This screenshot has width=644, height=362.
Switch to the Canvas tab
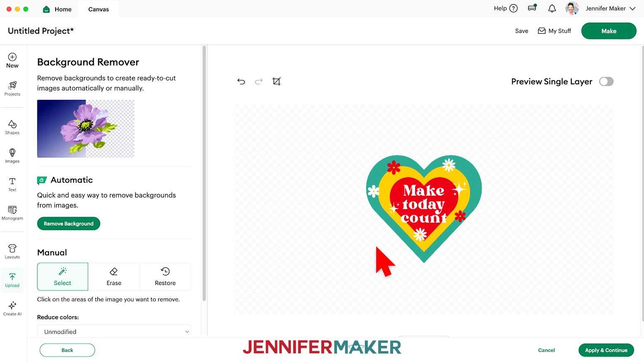98,9
